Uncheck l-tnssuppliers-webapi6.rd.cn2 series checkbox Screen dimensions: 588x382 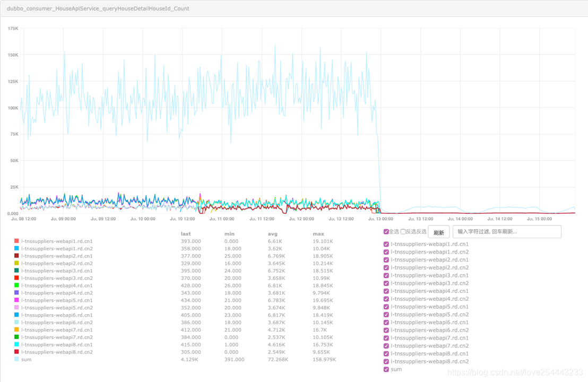pos(386,330)
